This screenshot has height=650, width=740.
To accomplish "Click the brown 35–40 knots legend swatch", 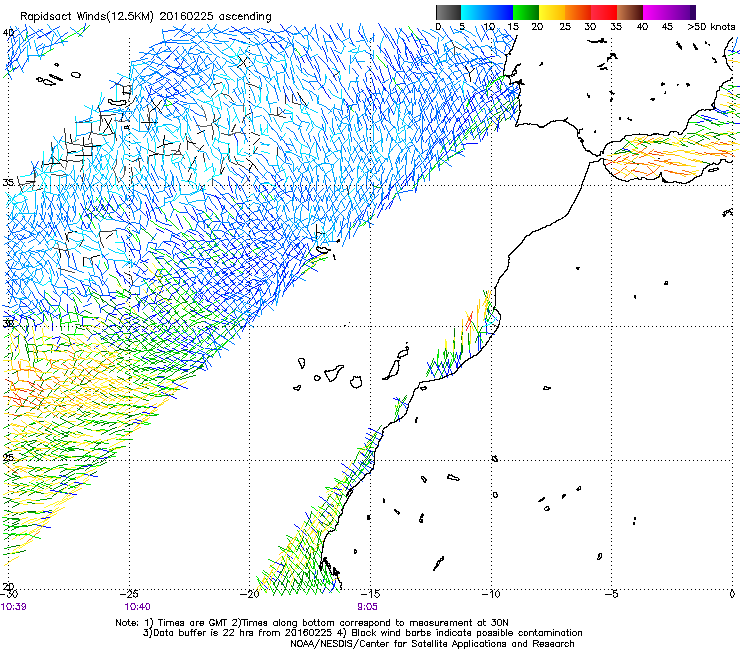I will click(630, 12).
